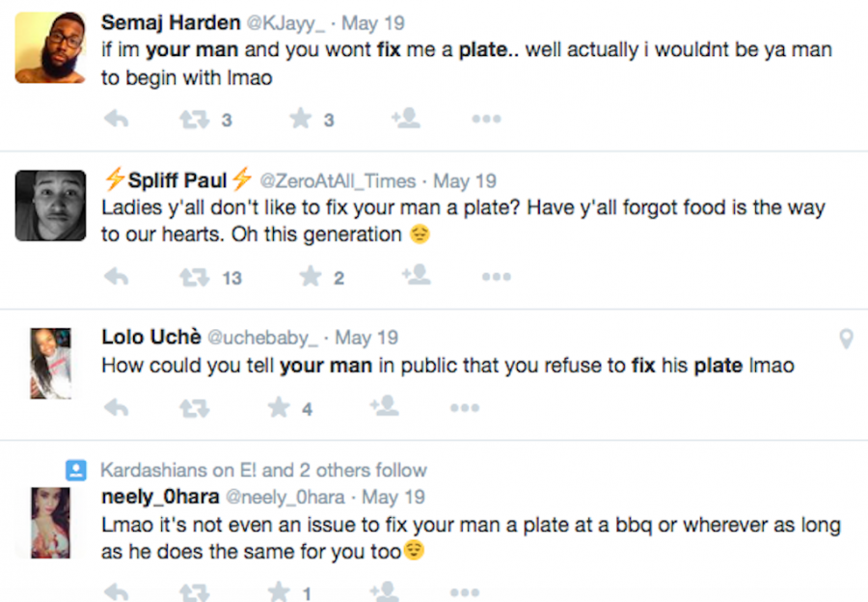
Task: Follow Spliff Paul via add-person icon
Action: pos(416,277)
